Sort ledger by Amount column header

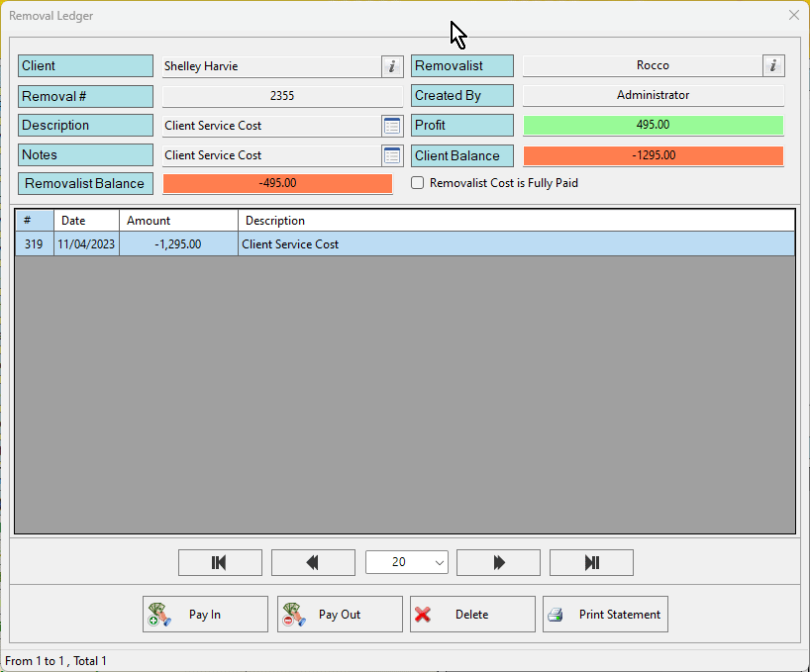coord(178,221)
